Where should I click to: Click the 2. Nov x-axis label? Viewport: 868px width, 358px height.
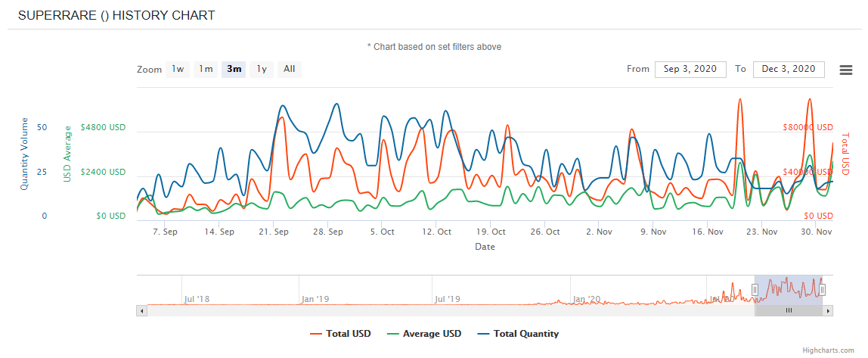(x=599, y=232)
